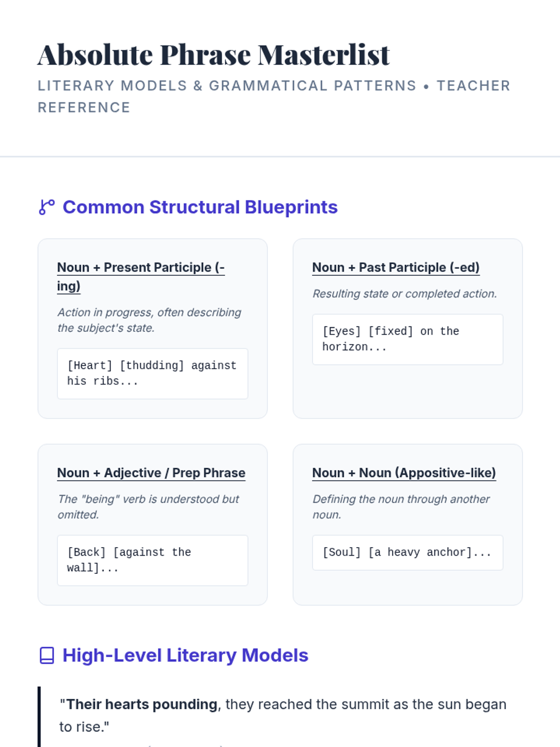The image size is (560, 747).
Task: Click the 'being verb is understood' description
Action: 148,507
